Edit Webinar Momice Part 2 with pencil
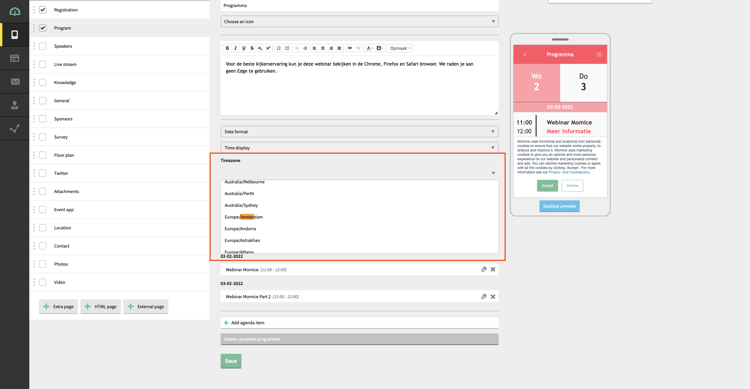The height and width of the screenshot is (389, 750). (x=484, y=297)
